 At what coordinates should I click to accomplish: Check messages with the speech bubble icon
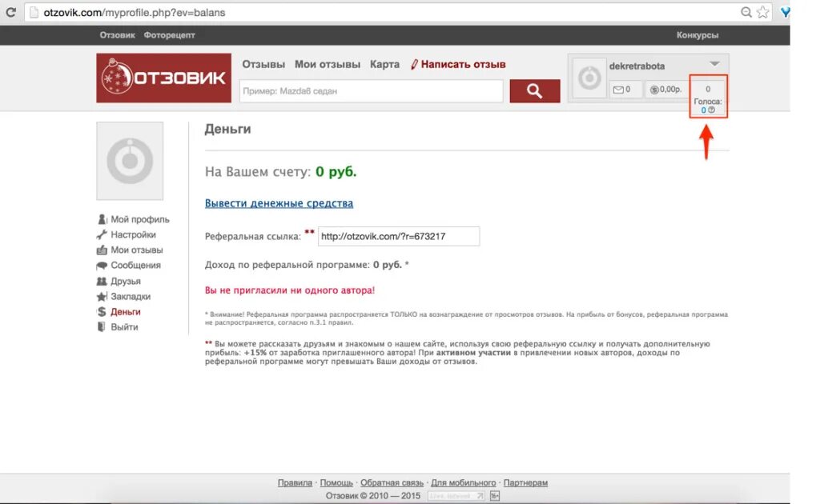(x=101, y=265)
